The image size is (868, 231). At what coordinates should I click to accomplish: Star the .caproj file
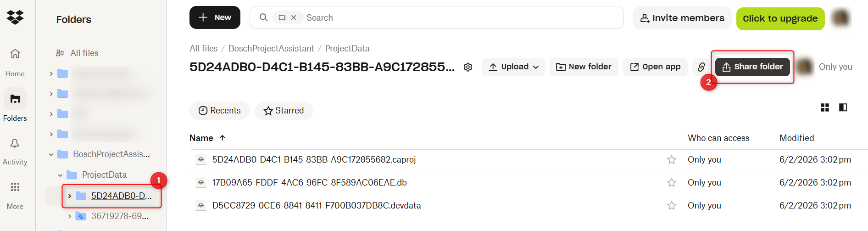[x=672, y=160]
